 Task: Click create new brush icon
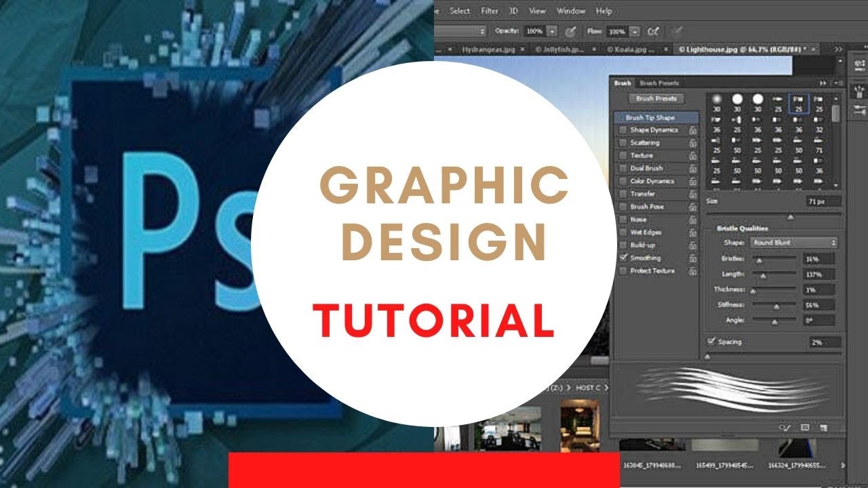pyautogui.click(x=823, y=428)
